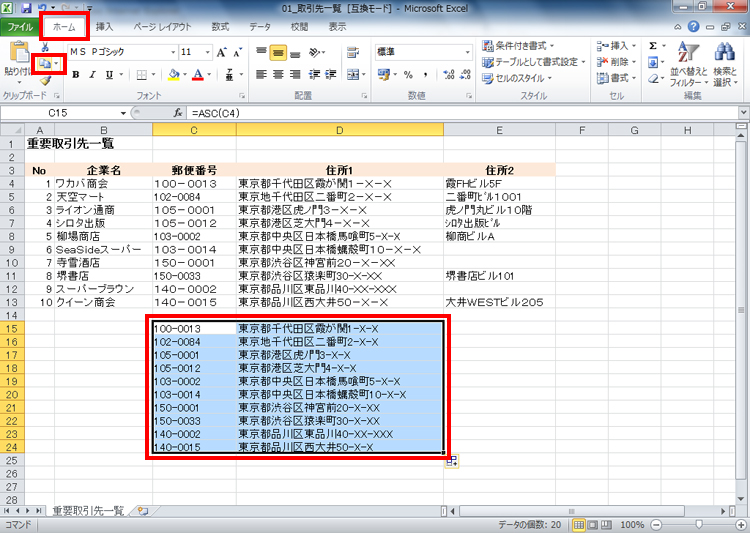Click the text orientation icon
750x533 pixels.
[315, 52]
